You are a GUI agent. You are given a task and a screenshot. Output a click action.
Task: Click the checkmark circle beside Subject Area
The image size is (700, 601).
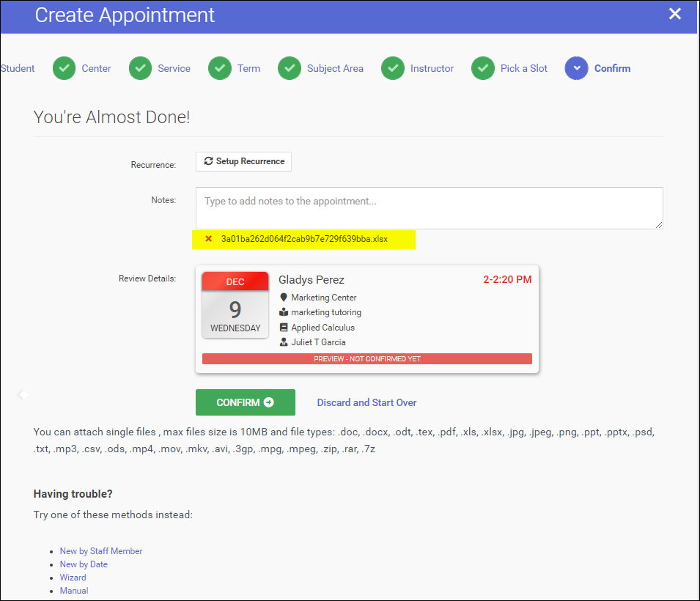(290, 68)
